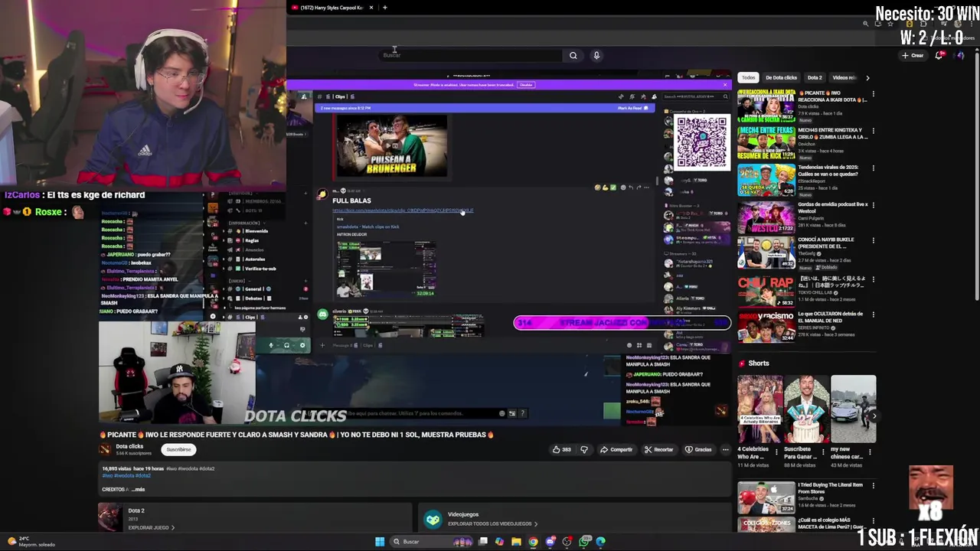Open the Windows Start menu

click(380, 542)
